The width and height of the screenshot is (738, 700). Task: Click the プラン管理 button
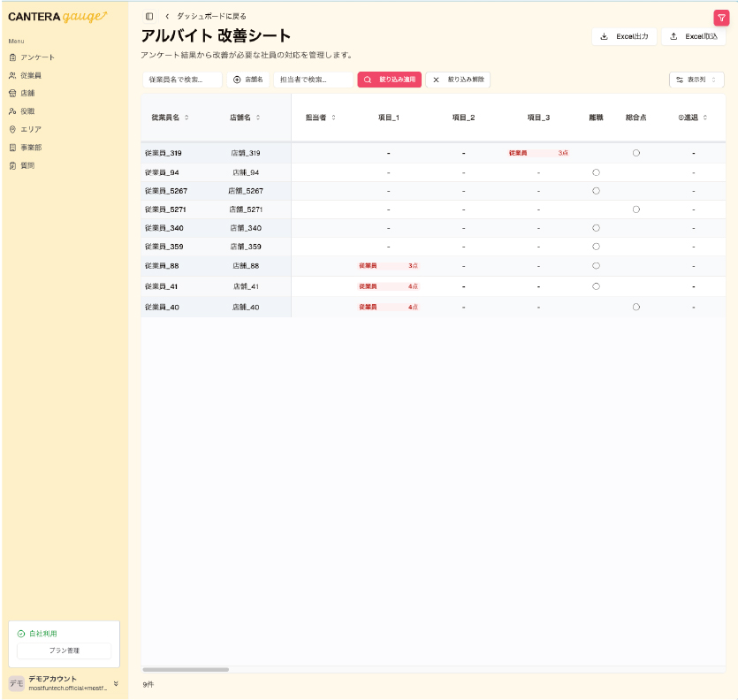click(64, 651)
